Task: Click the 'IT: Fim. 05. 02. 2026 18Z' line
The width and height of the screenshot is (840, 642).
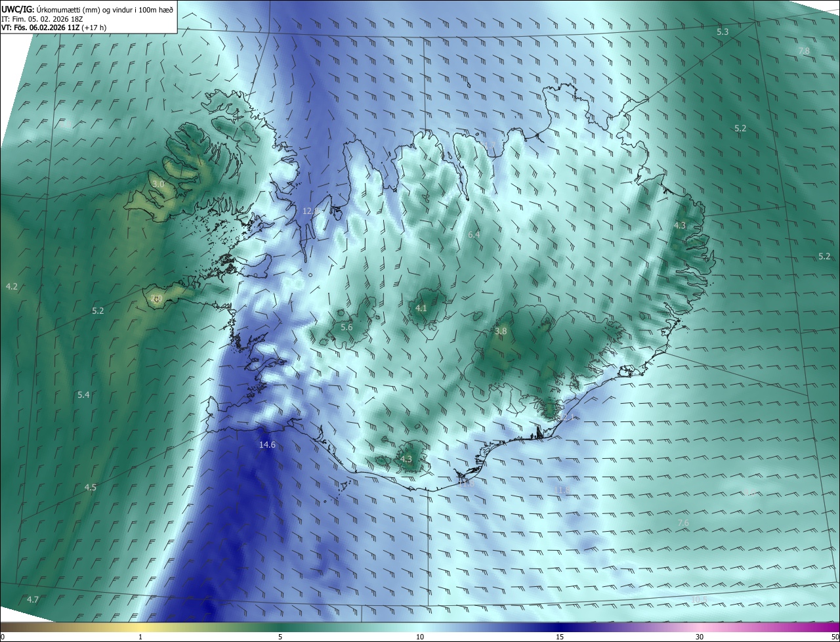Action: point(43,18)
